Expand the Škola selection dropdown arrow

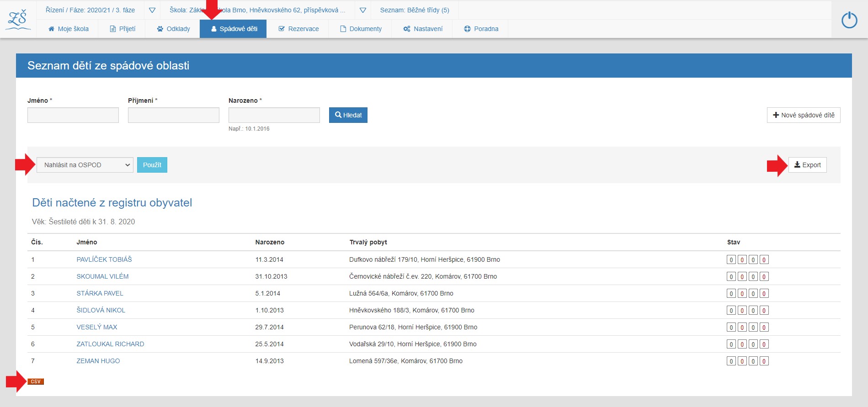tap(362, 10)
